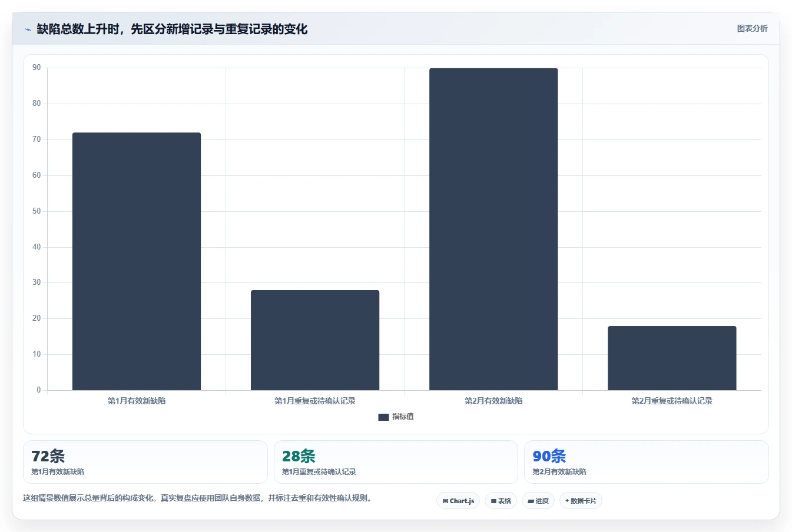Click the footer note starting 这组情景数值
The height and width of the screenshot is (532, 792).
pyautogui.click(x=197, y=498)
